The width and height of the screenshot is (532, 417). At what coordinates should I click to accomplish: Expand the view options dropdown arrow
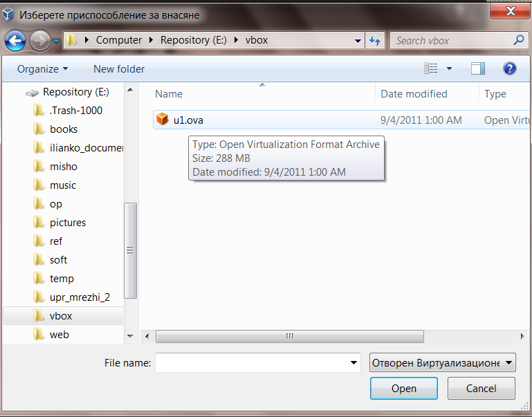(x=449, y=68)
